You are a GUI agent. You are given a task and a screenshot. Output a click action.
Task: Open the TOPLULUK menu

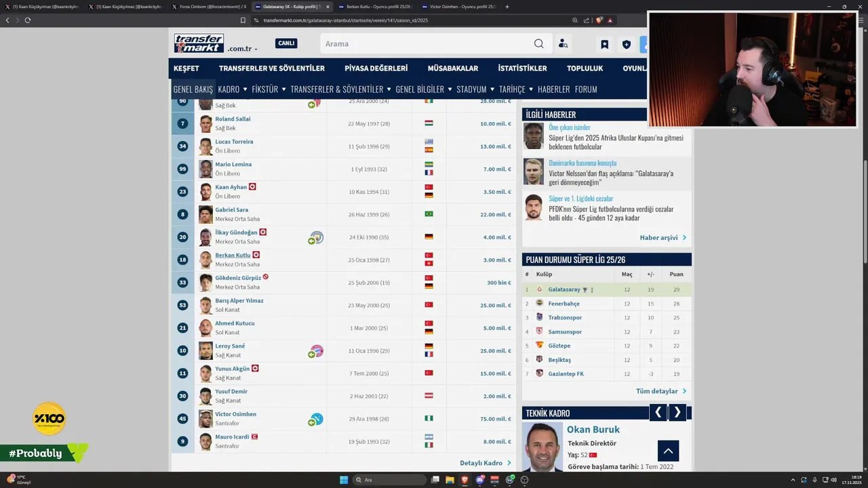click(585, 68)
